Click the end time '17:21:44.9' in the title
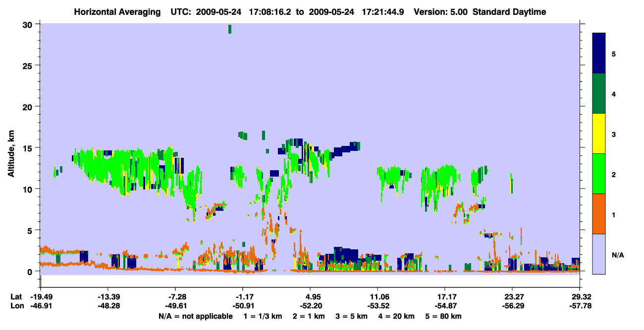644x330 pixels. pyautogui.click(x=384, y=12)
